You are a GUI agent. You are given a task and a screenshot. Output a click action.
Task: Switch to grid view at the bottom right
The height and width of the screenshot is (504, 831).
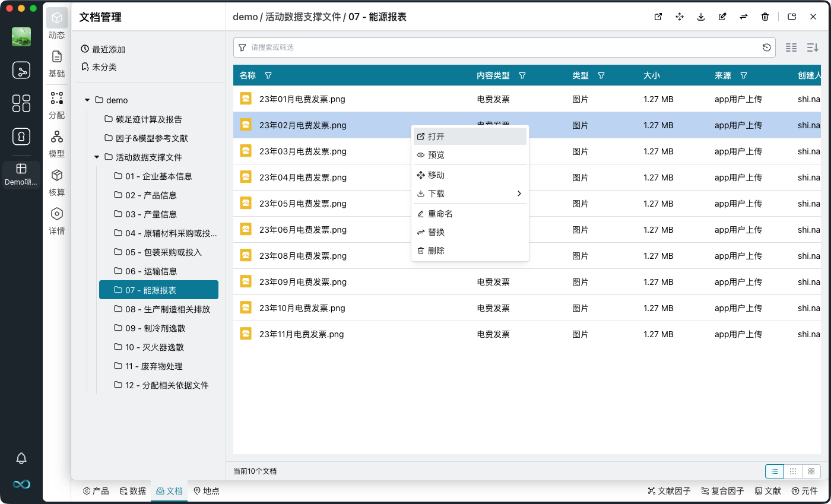[792, 471]
